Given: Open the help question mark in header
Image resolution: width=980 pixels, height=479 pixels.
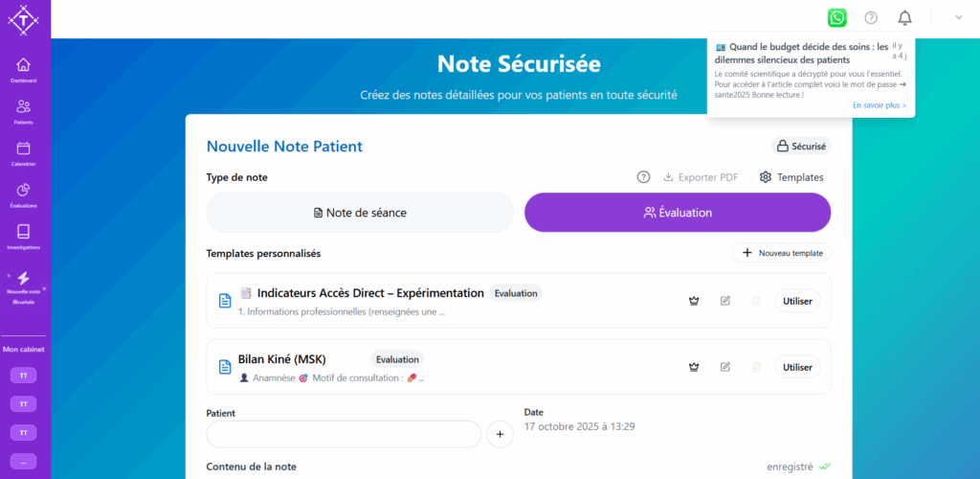Looking at the screenshot, I should 871,17.
